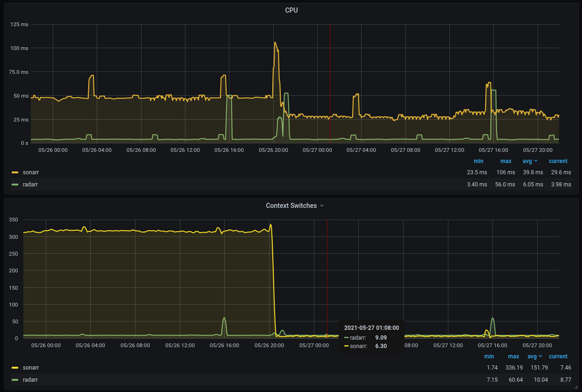This screenshot has height=392, width=582.
Task: Click radarr min value 3.40 ms
Action: click(x=477, y=185)
